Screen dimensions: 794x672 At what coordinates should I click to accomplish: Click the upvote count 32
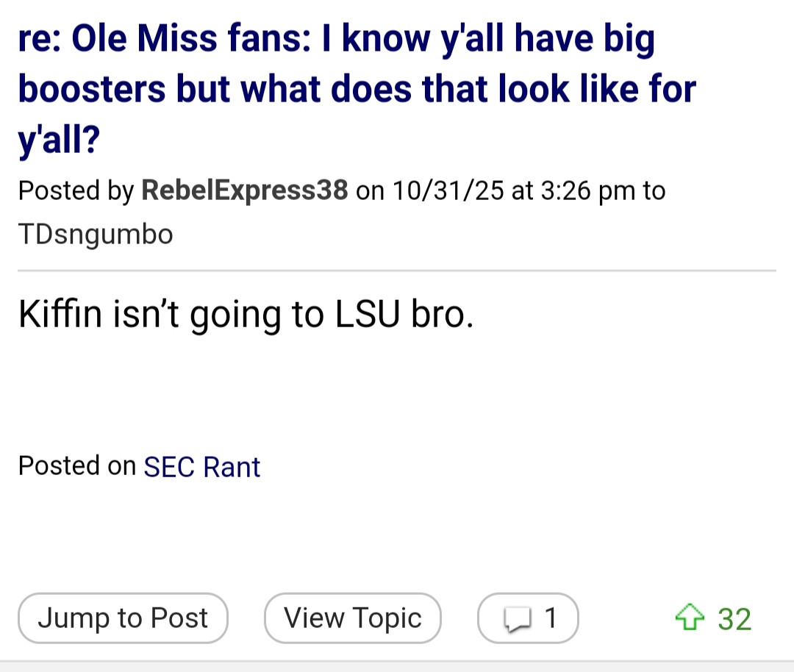click(734, 619)
